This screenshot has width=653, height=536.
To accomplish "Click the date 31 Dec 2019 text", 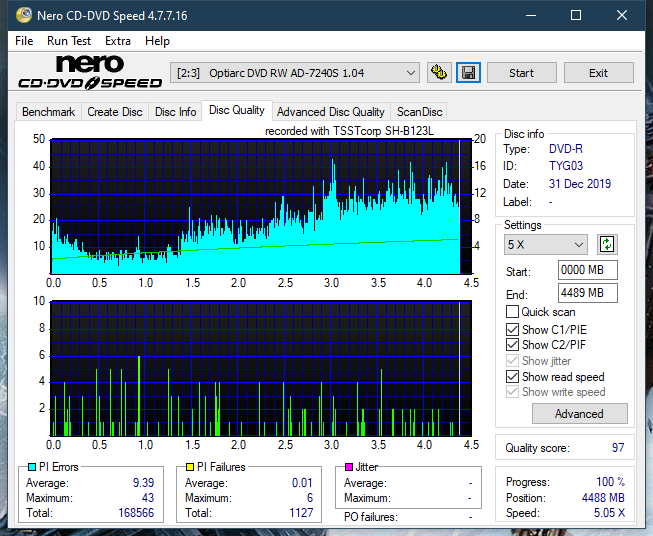I will point(580,184).
